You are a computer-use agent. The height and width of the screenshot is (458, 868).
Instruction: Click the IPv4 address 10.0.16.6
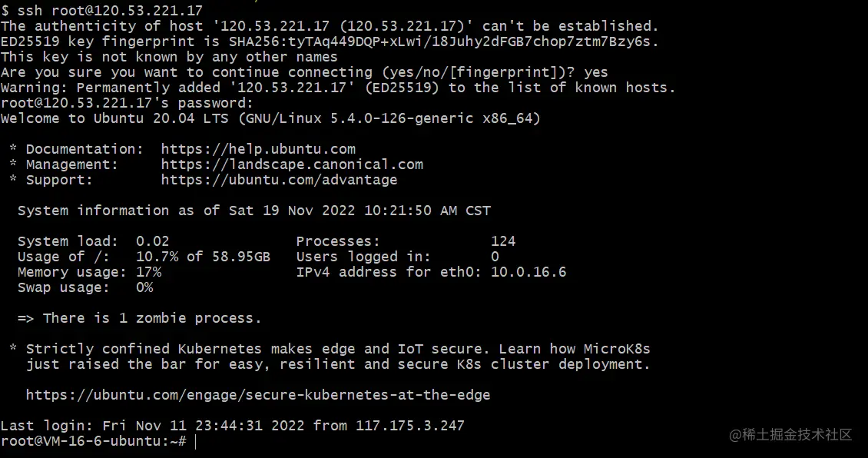coord(528,273)
